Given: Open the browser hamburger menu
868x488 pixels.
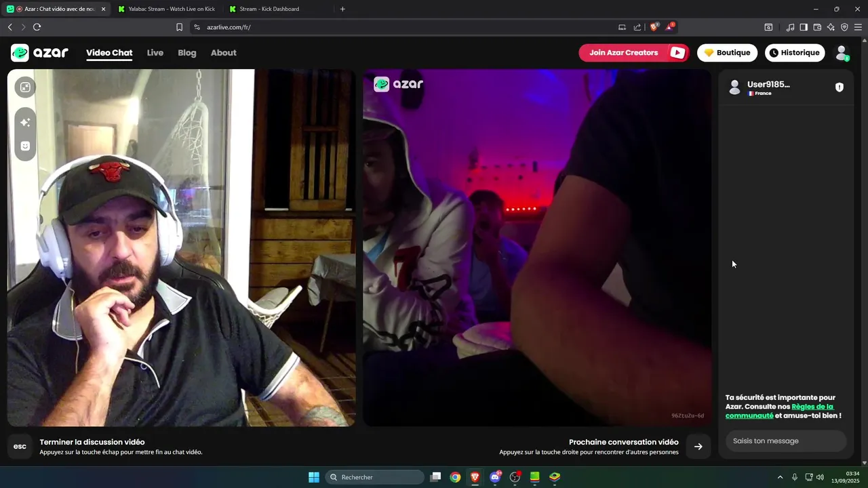Looking at the screenshot, I should [858, 27].
